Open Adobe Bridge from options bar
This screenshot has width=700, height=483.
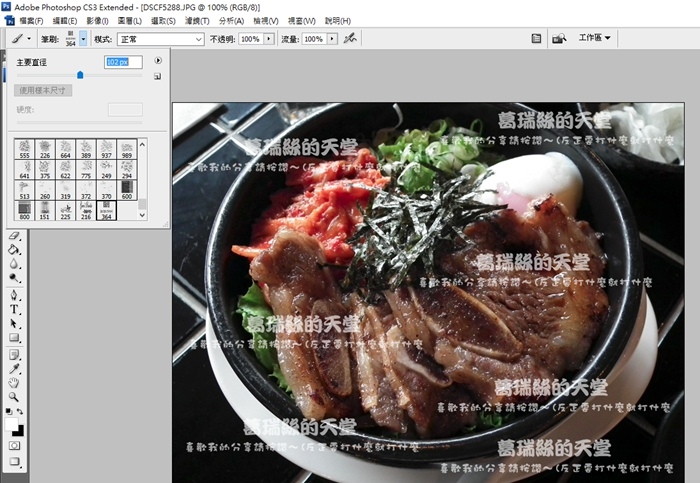[559, 39]
